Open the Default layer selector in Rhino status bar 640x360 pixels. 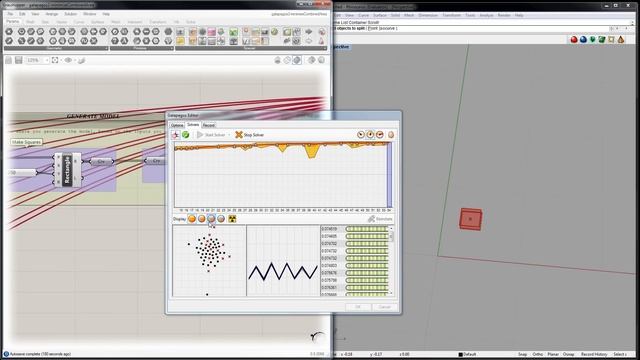(x=467, y=354)
